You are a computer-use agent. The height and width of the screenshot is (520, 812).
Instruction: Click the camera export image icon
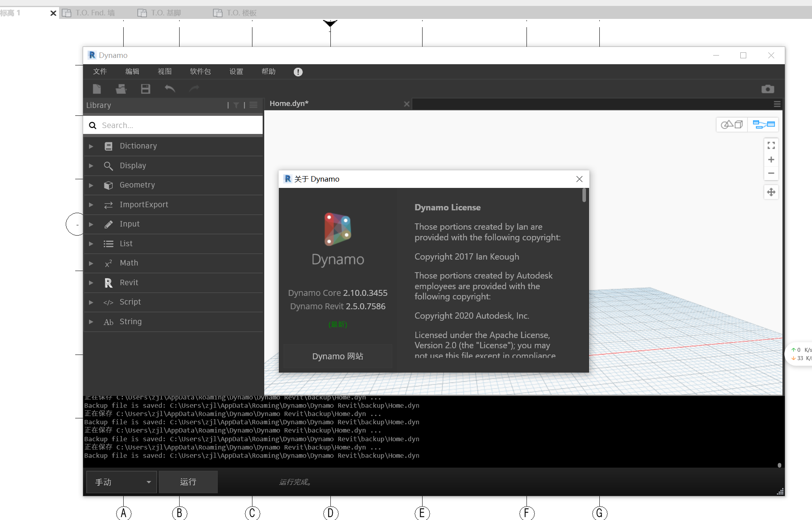coord(768,89)
